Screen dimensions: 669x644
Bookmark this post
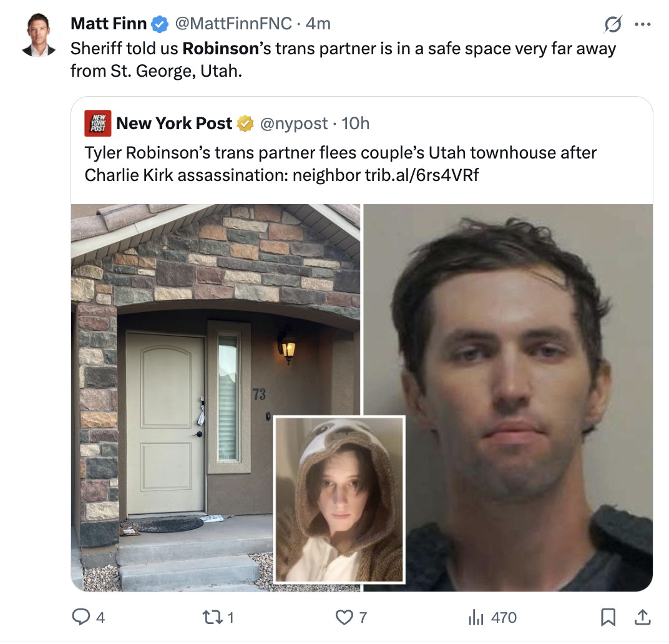(608, 617)
